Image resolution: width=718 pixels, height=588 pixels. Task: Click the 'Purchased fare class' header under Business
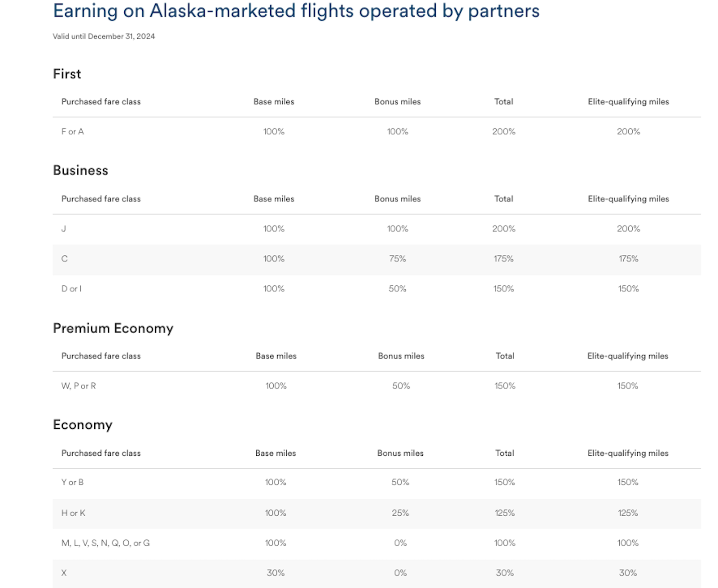tap(101, 199)
